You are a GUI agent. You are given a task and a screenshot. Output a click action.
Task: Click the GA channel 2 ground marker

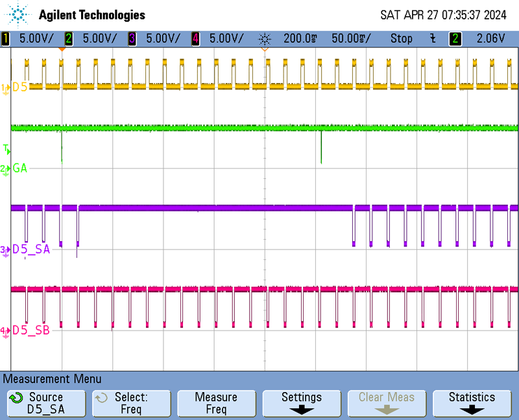(x=5, y=169)
